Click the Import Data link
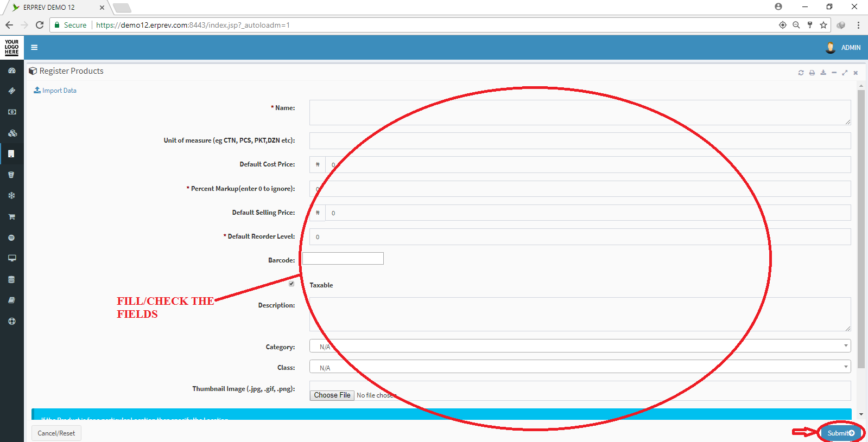The image size is (868, 442). point(55,91)
